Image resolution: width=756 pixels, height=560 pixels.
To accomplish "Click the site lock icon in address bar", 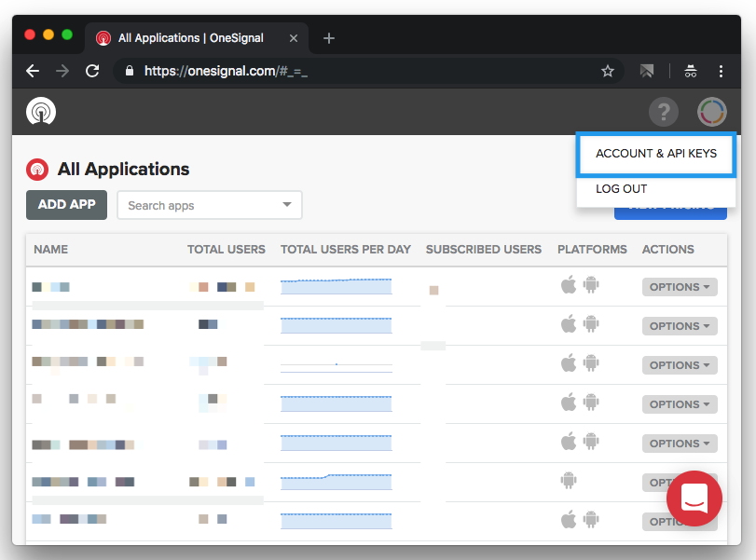I will [130, 71].
